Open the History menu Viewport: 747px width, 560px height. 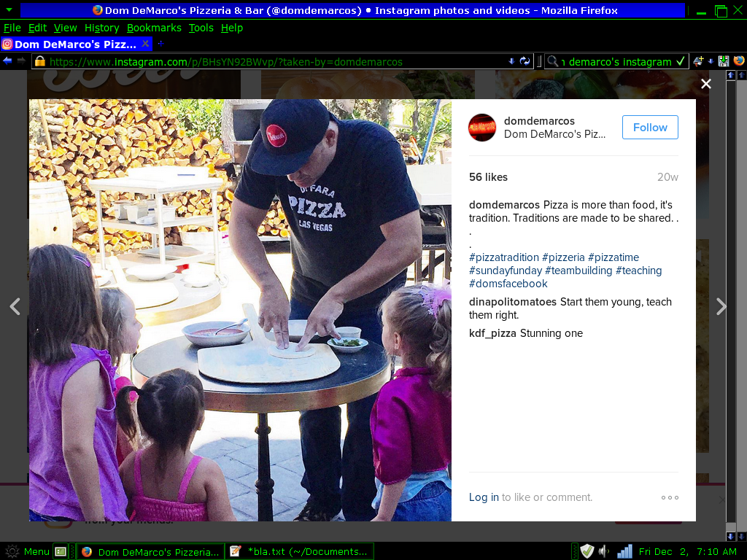(x=102, y=28)
